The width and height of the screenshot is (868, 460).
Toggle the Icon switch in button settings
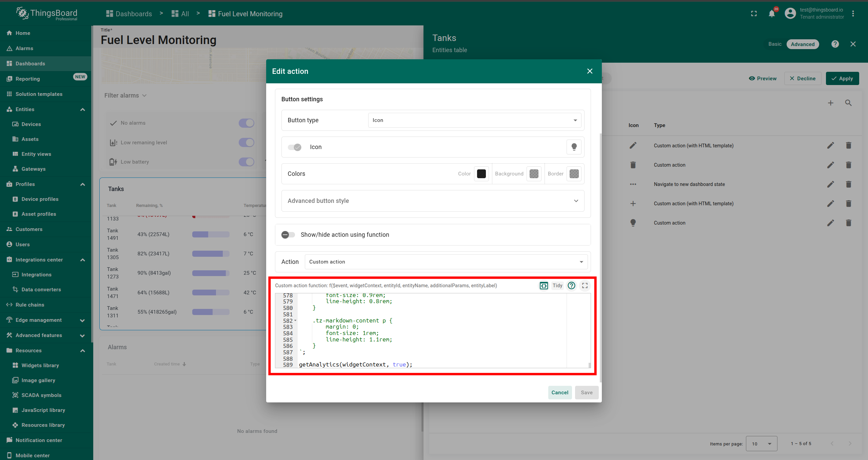[294, 147]
